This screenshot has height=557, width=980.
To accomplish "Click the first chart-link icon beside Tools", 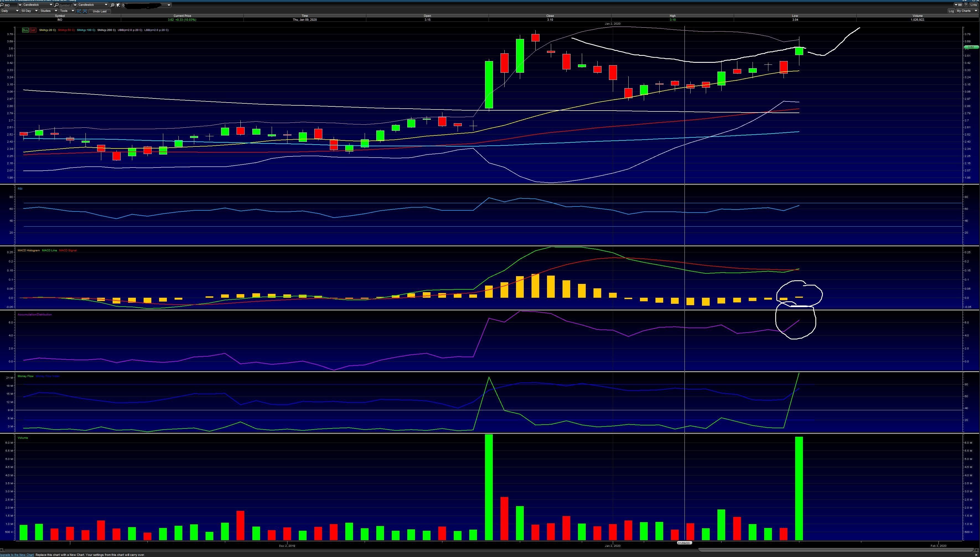I will (79, 11).
